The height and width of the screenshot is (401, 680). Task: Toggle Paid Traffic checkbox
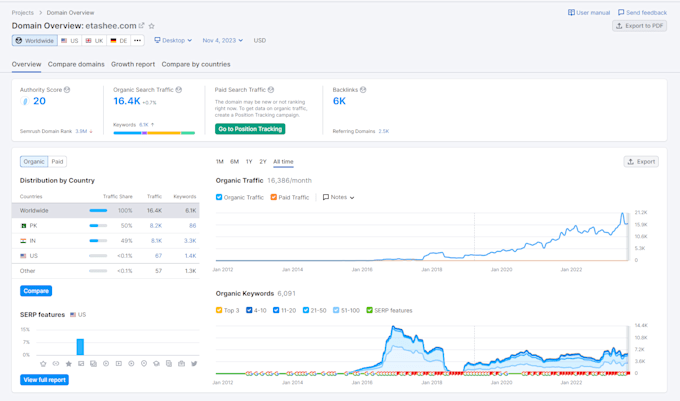tap(274, 197)
